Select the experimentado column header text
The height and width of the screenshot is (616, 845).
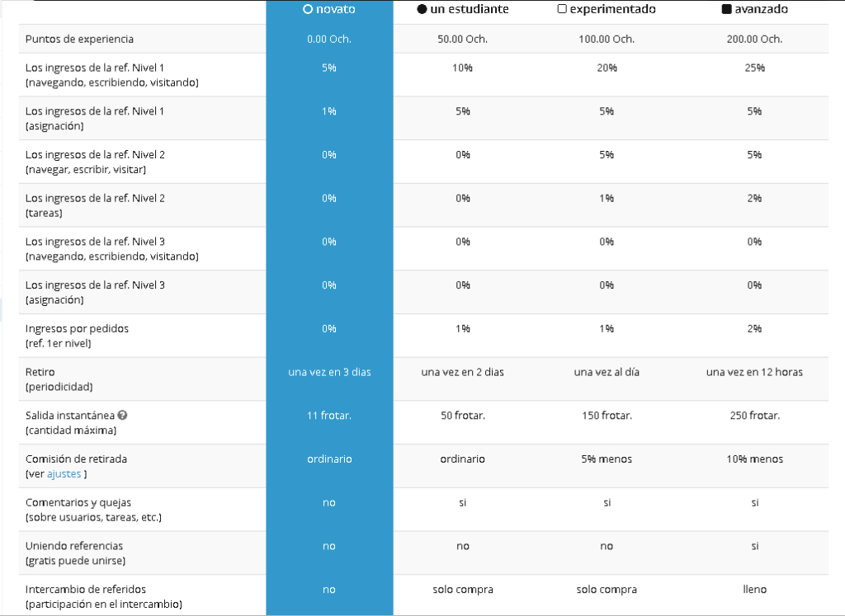tap(612, 10)
